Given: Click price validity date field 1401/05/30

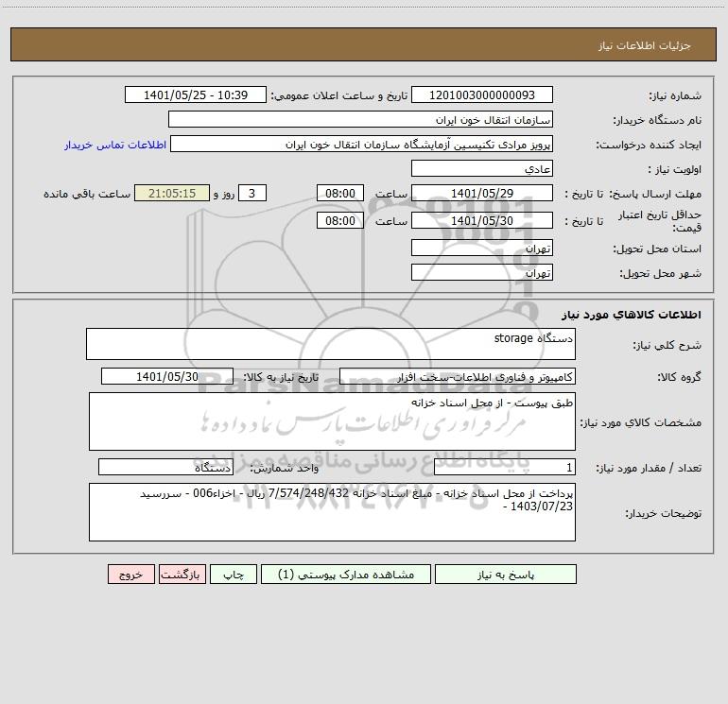Looking at the screenshot, I should (x=482, y=220).
